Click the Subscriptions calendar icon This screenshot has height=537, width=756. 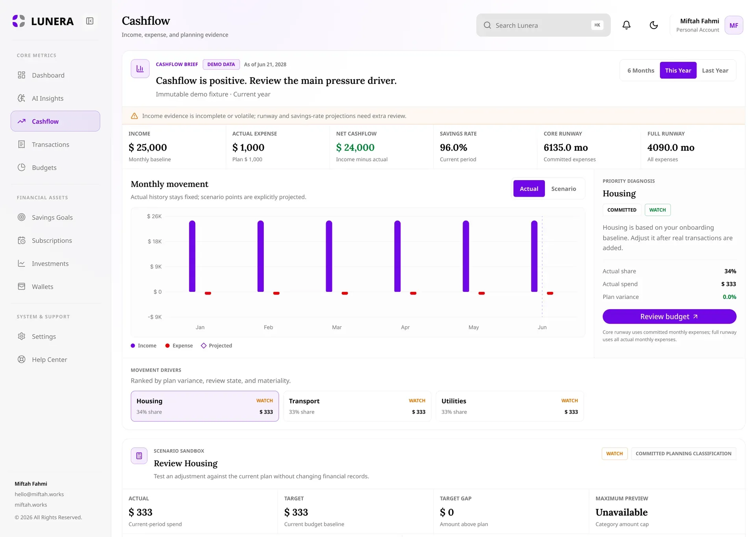[x=22, y=240]
